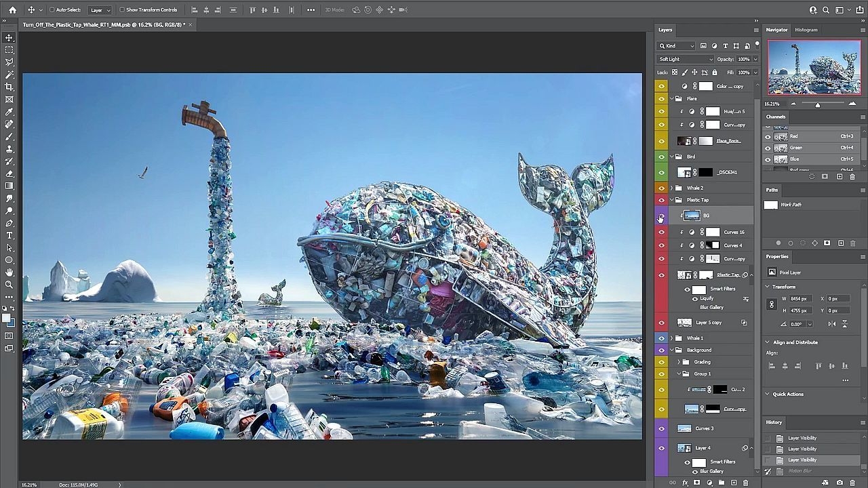Collapse the Align and Distribute section
The image size is (868, 488).
768,342
